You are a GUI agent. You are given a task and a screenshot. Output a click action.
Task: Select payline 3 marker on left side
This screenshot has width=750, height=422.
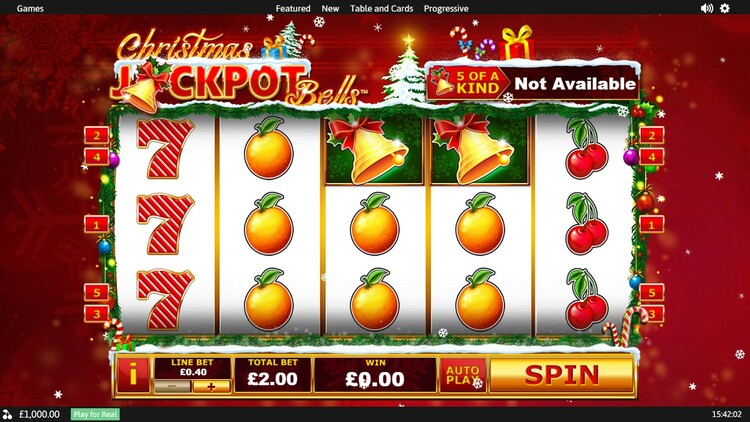pyautogui.click(x=97, y=314)
